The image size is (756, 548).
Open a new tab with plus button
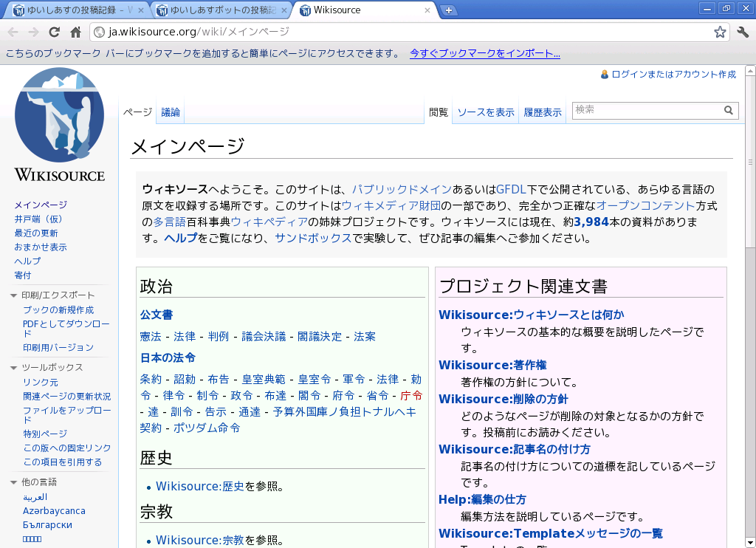449,10
